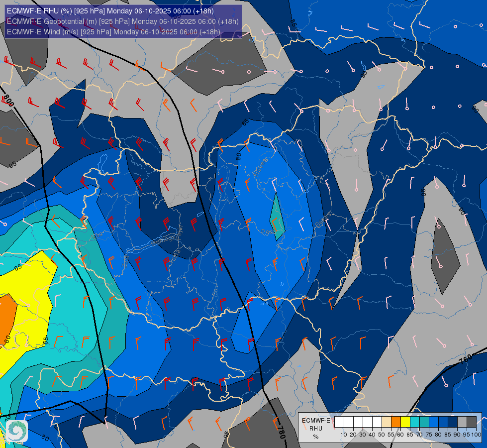Pick the peach legend swatch for 50-55%

pyautogui.click(x=387, y=422)
